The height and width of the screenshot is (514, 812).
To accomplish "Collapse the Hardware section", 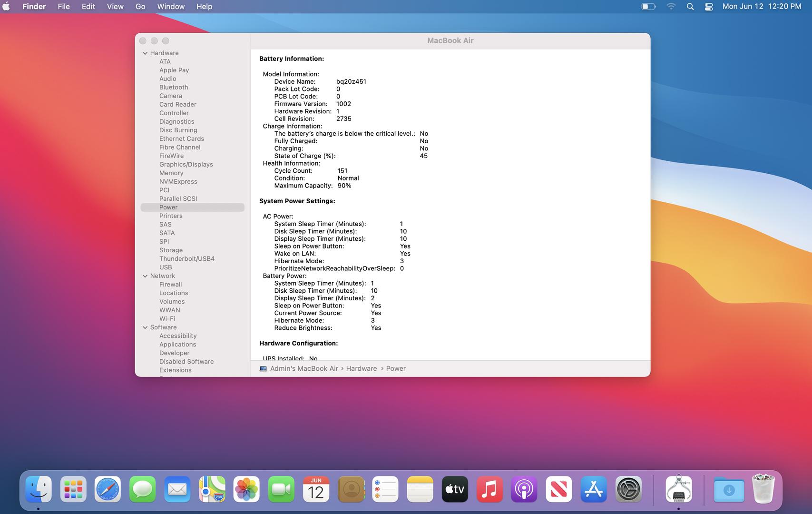I will point(145,53).
